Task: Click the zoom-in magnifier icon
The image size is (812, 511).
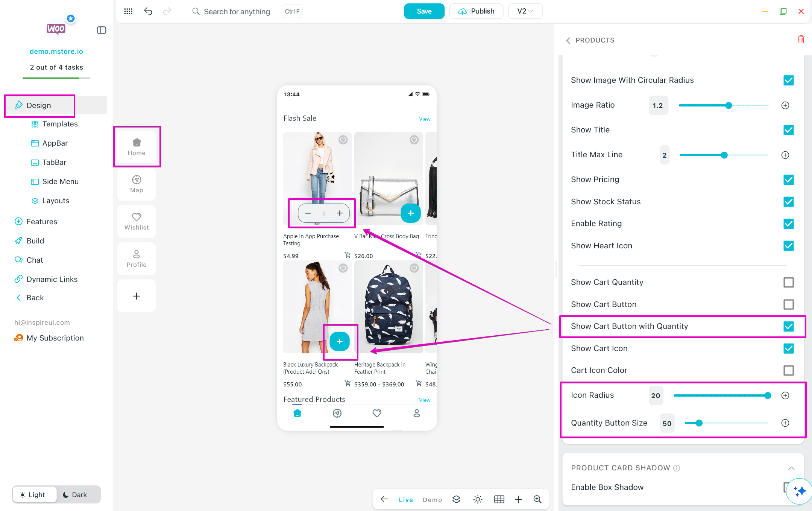Action: [x=537, y=499]
